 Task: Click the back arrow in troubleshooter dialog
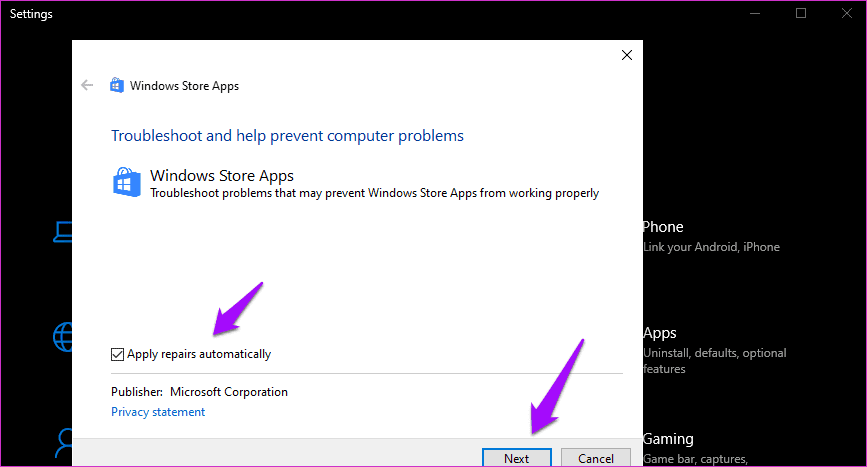click(87, 85)
